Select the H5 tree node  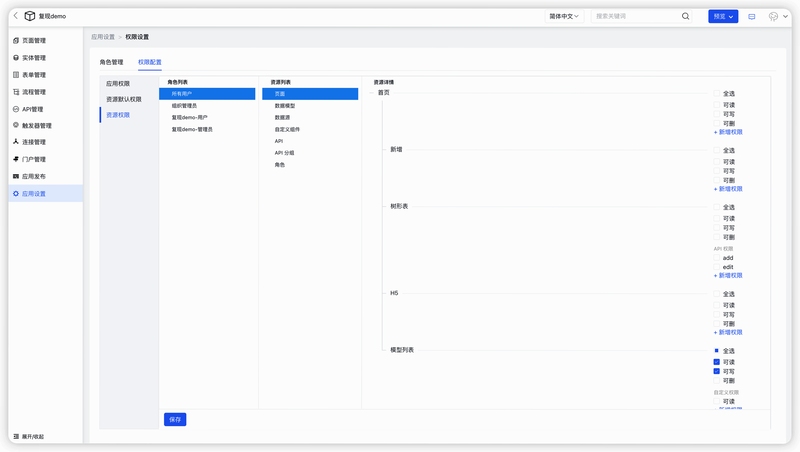click(x=394, y=293)
